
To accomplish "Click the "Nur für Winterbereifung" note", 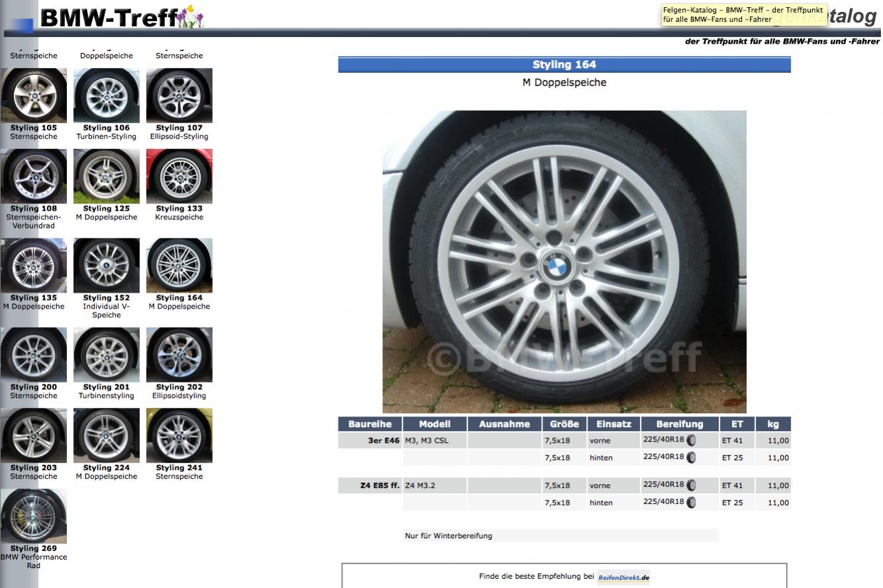I will tap(448, 536).
